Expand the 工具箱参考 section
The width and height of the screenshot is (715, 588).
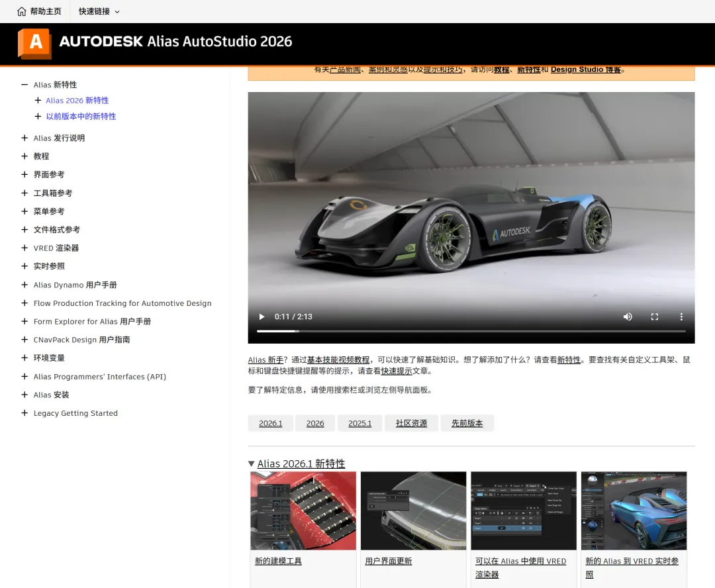(x=24, y=193)
